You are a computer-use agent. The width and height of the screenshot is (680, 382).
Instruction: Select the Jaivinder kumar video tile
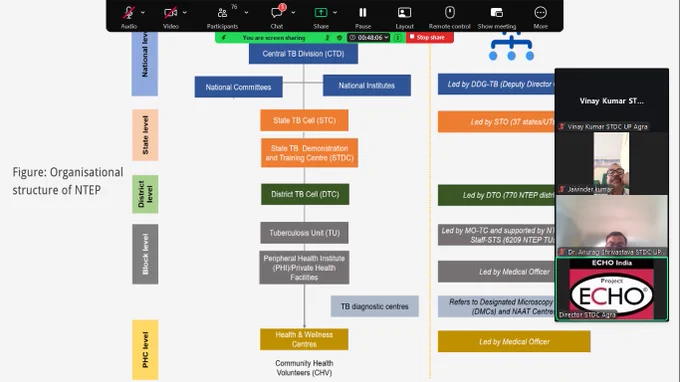pyautogui.click(x=611, y=163)
